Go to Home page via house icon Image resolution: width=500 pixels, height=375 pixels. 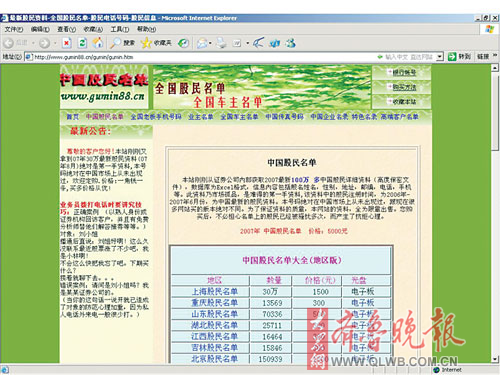click(x=98, y=43)
